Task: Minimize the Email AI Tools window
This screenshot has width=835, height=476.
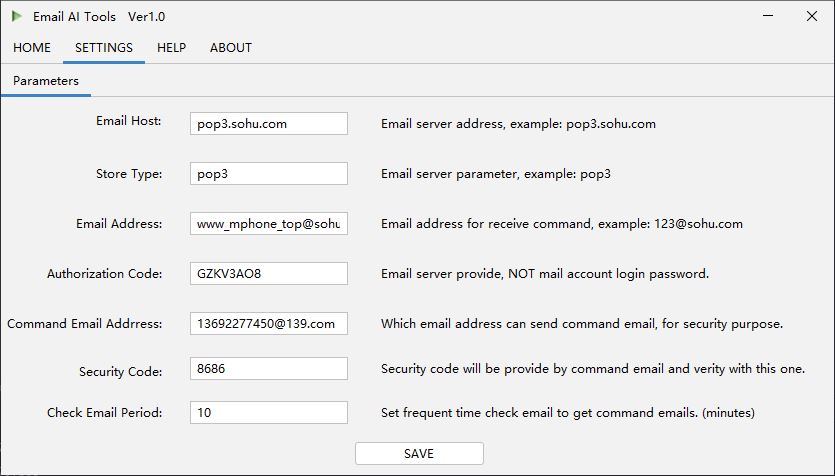Action: click(x=768, y=16)
